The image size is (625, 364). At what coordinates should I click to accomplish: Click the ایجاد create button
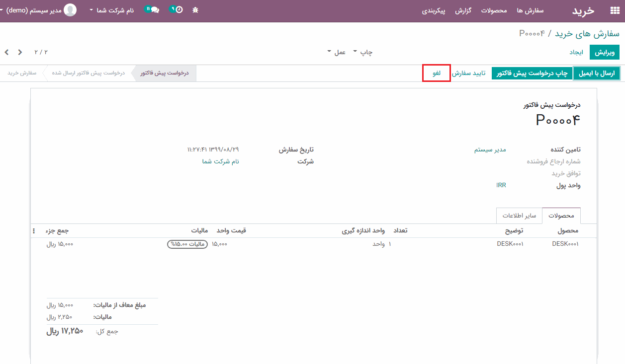pos(576,52)
